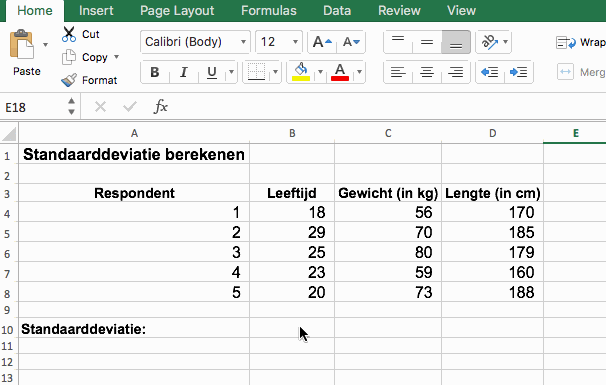Select column D header

pos(492,133)
